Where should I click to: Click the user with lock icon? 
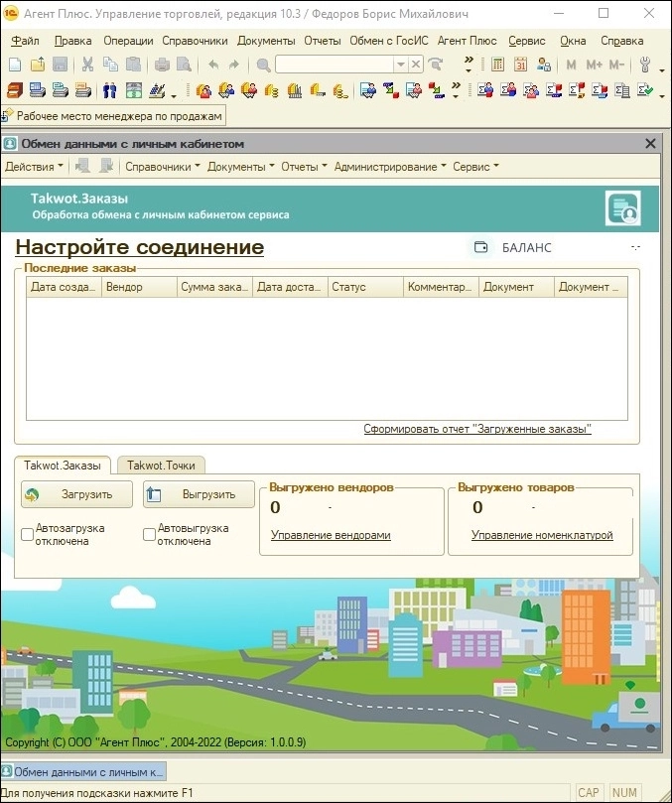pos(543,65)
